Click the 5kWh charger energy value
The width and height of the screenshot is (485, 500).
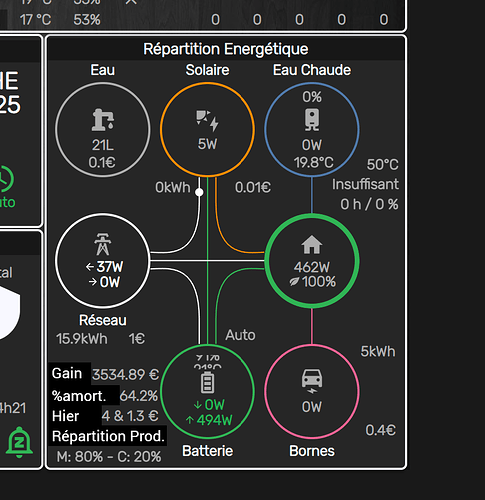click(x=378, y=351)
